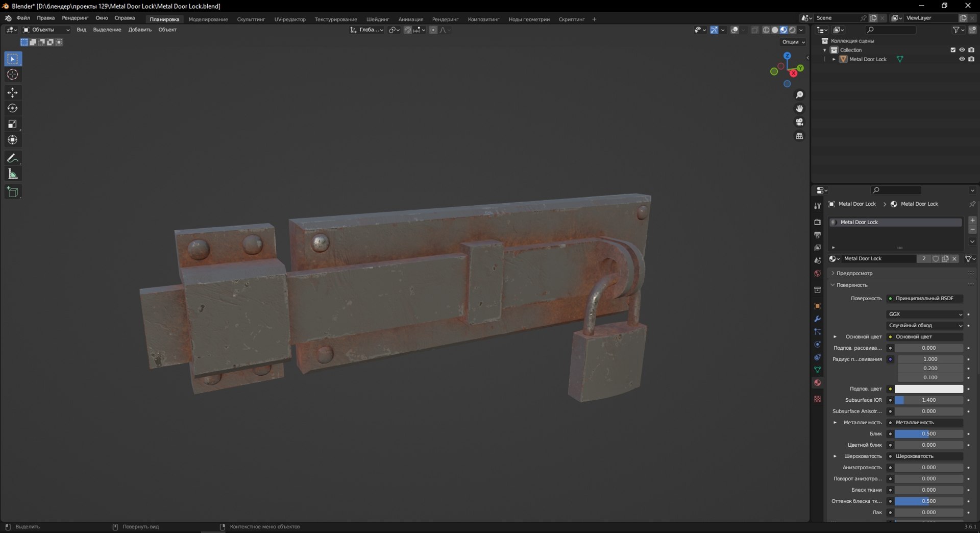Open the Particles properties tab
980x533 pixels.
coord(817,331)
